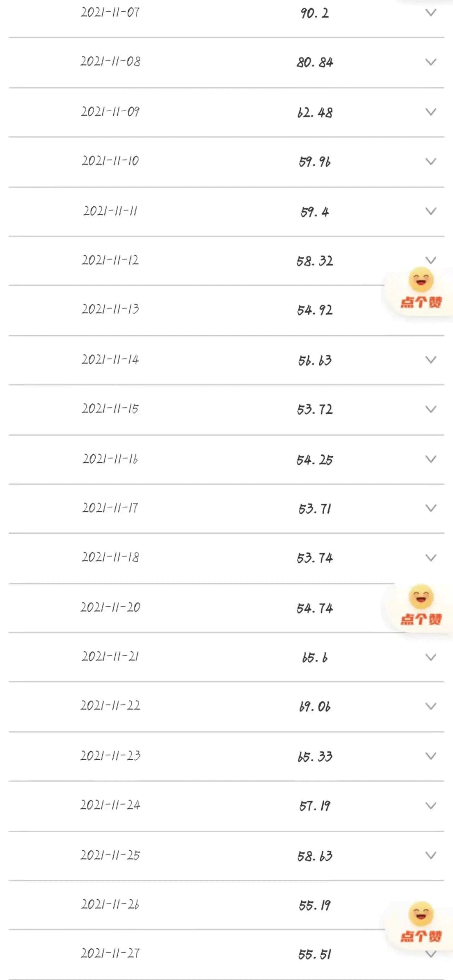The image size is (453, 980).
Task: Click the value 54.92
Action: [315, 310]
